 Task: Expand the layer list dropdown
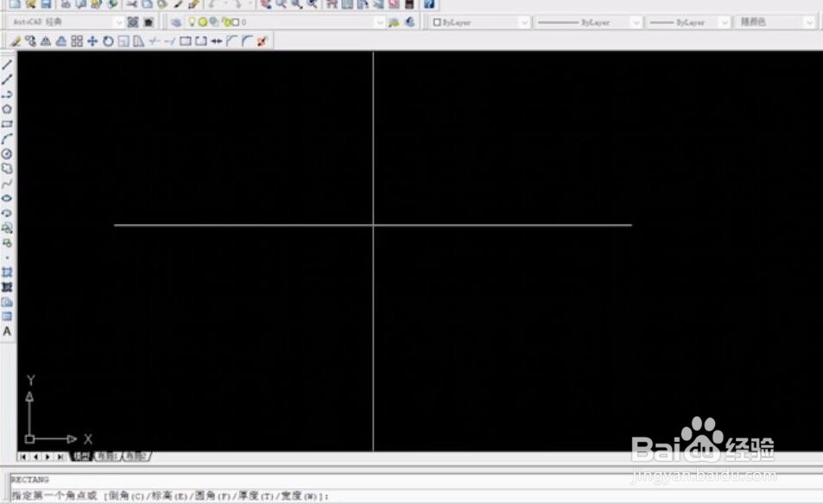[x=379, y=22]
